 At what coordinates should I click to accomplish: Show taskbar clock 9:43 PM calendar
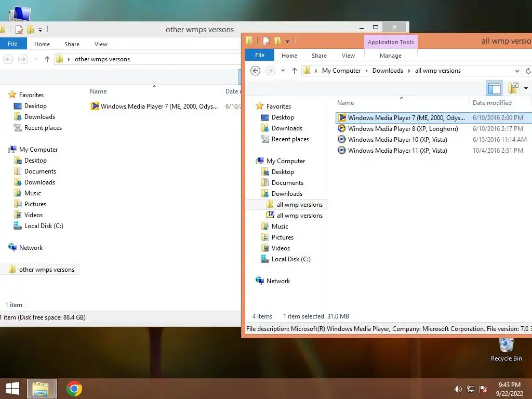[x=510, y=389]
